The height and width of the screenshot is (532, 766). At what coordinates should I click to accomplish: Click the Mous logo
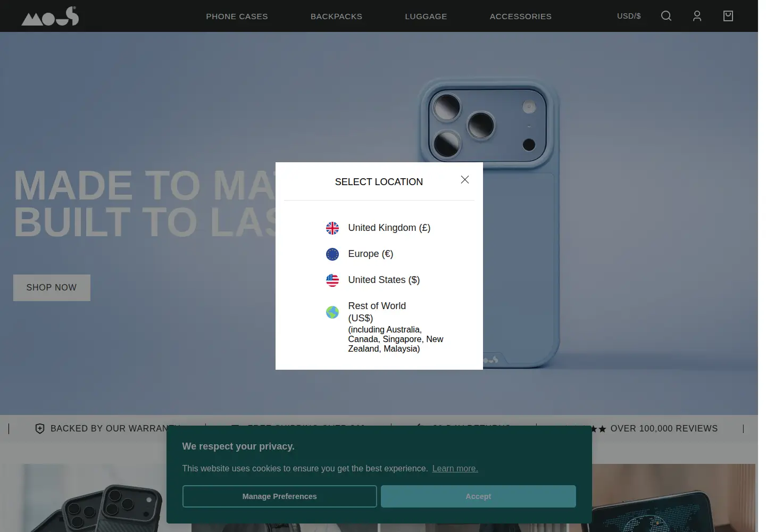(x=50, y=16)
